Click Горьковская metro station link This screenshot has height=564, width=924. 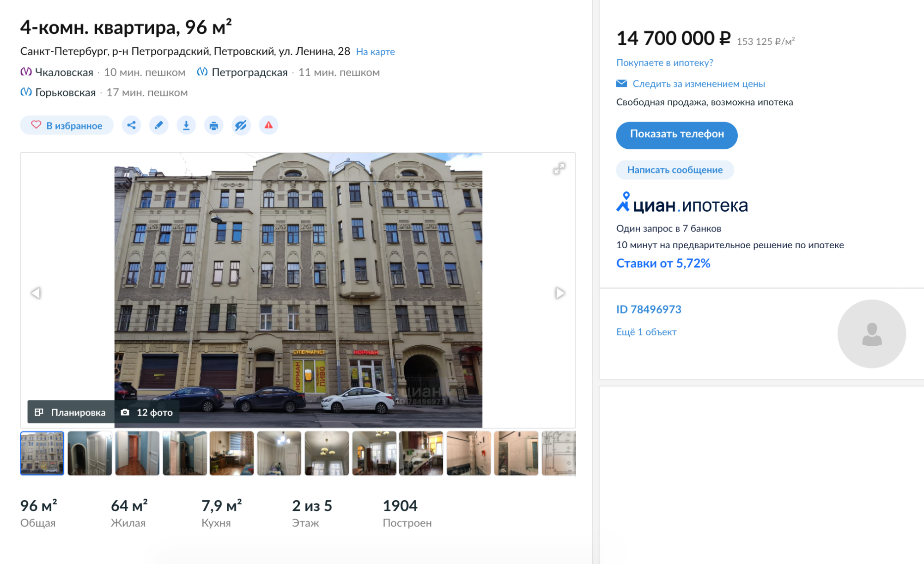65,92
